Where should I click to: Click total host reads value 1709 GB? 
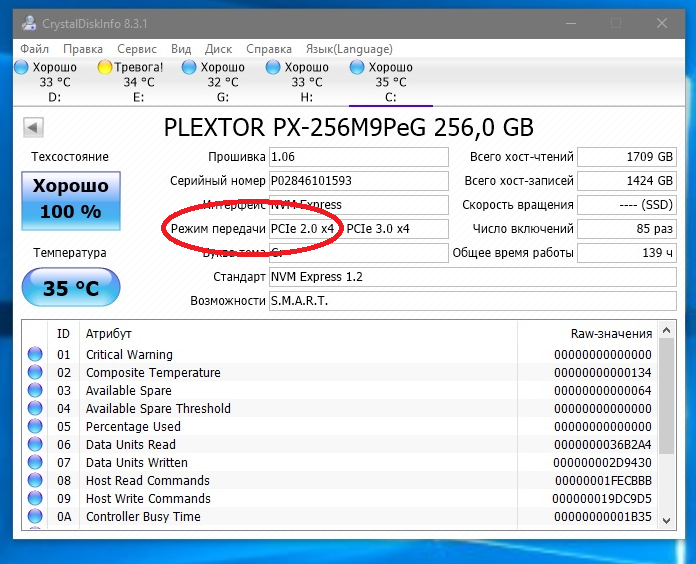pos(627,157)
